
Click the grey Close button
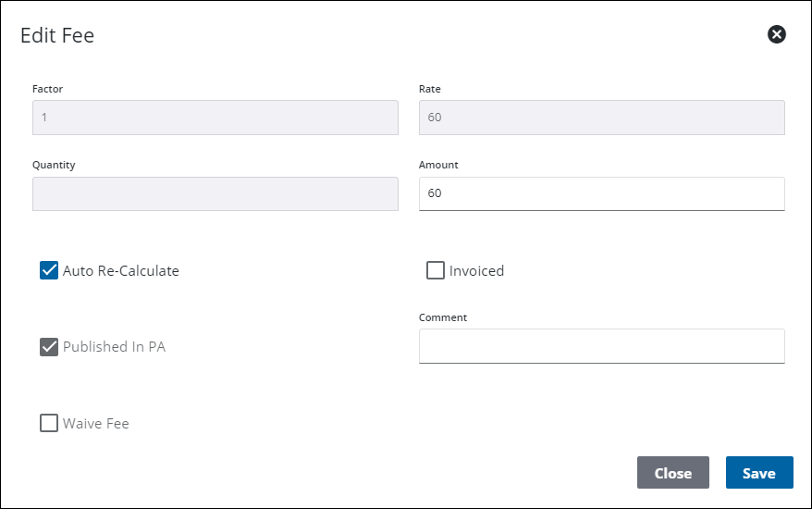[x=672, y=473]
